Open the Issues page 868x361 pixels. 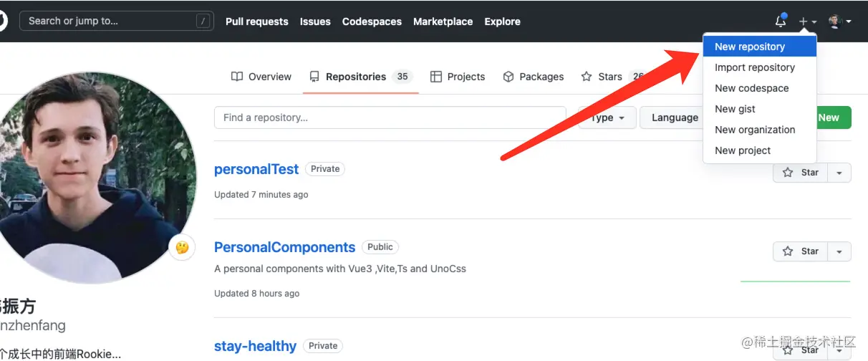pyautogui.click(x=315, y=21)
